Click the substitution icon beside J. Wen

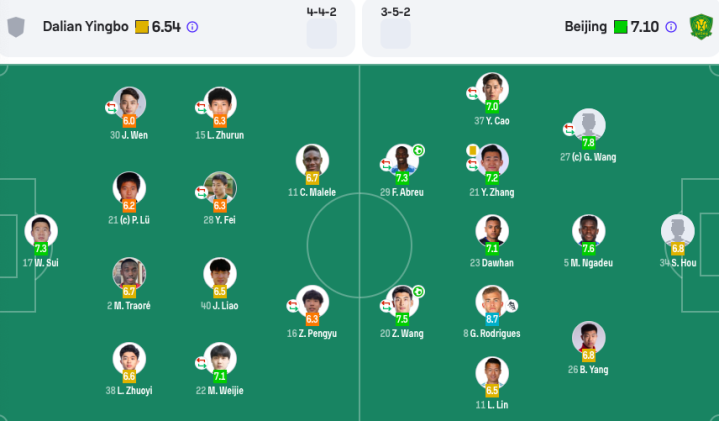[x=111, y=108]
